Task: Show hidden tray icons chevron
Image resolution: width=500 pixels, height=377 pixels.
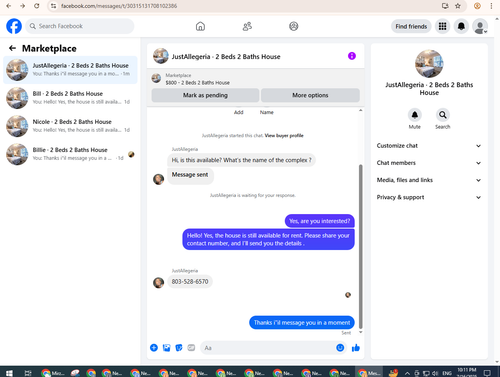Action: [407, 373]
